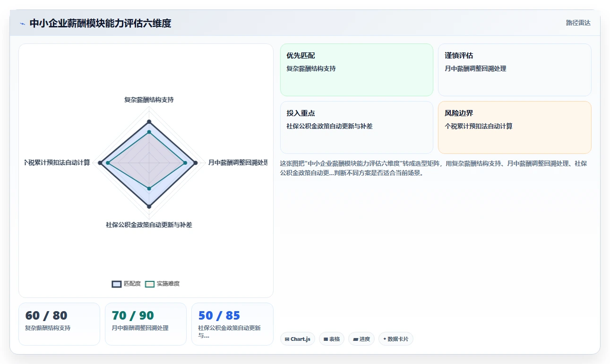Click the radar axis label 复杂薪酬结构支持
Screen dimensions: 610x364
point(149,100)
